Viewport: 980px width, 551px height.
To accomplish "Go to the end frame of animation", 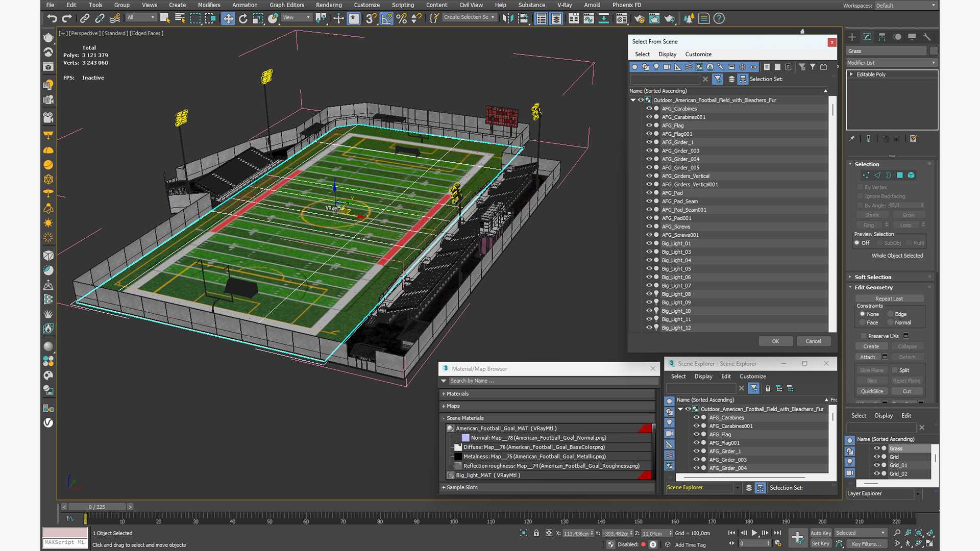I will pos(777,533).
